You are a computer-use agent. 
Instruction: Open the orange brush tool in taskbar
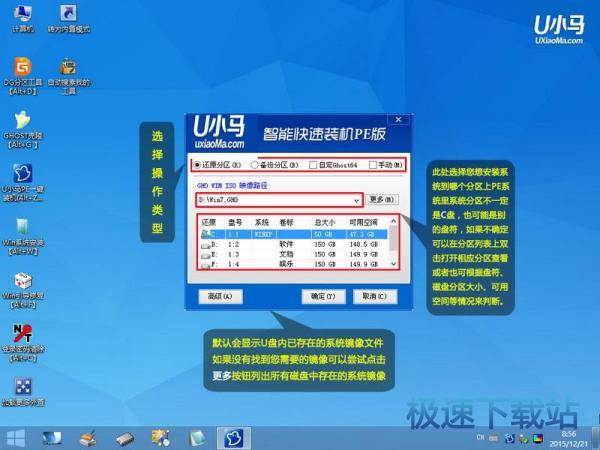(88, 439)
